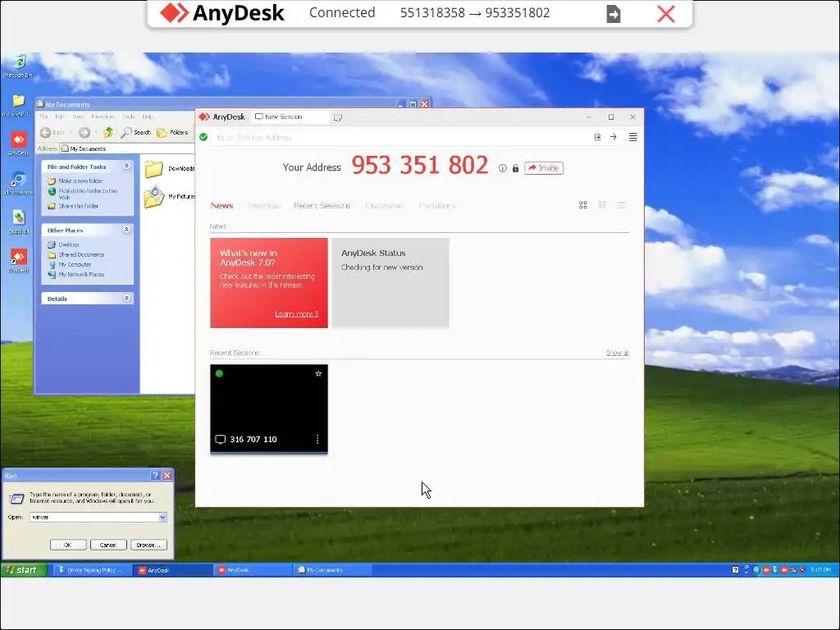Open My Network Places link

click(x=76, y=274)
